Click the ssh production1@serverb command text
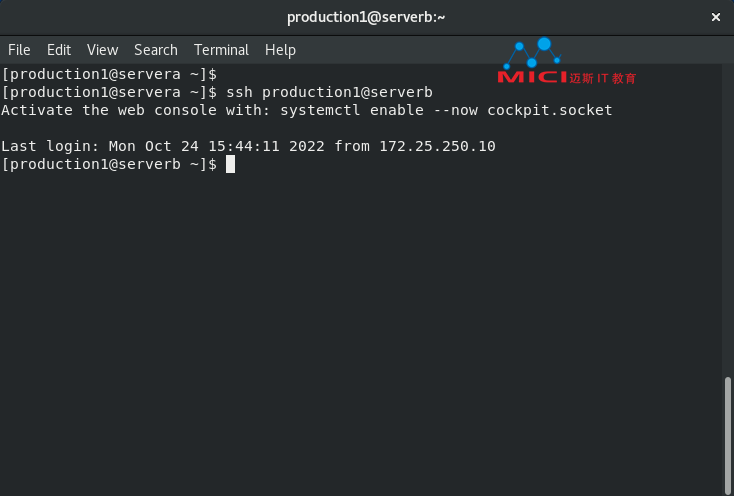734x496 pixels. pos(330,92)
